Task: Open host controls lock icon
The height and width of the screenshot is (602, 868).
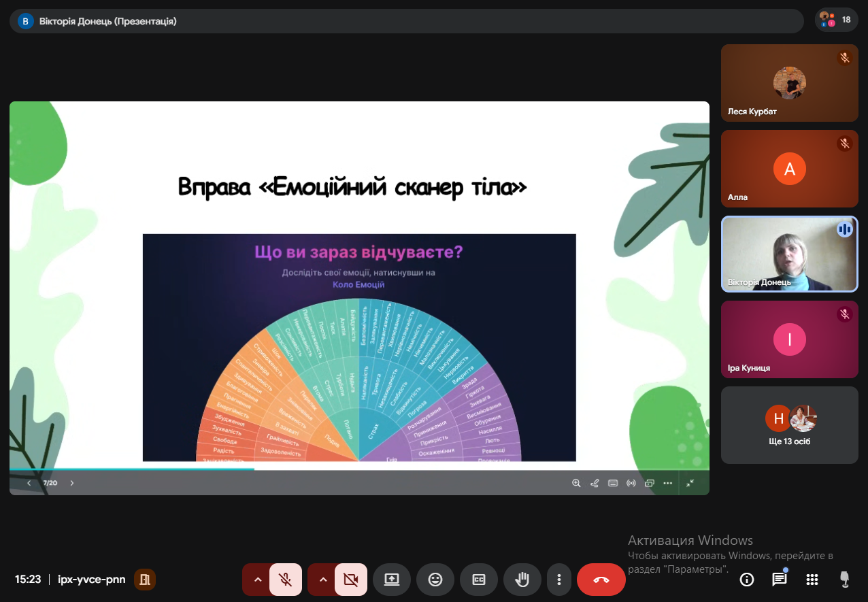Action: point(844,580)
